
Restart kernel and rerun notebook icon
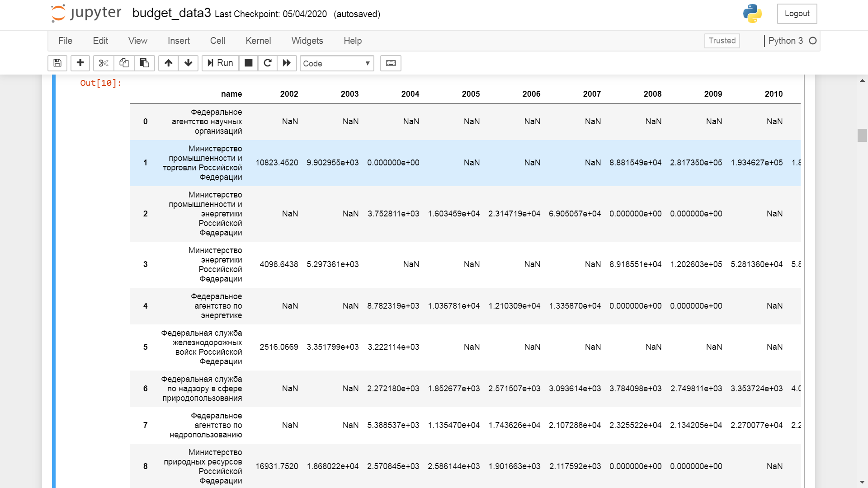coord(287,63)
